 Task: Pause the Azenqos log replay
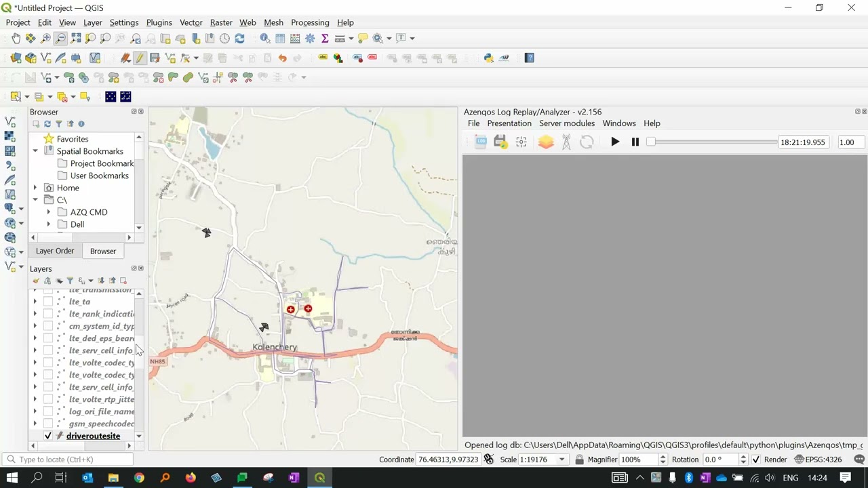coord(635,142)
